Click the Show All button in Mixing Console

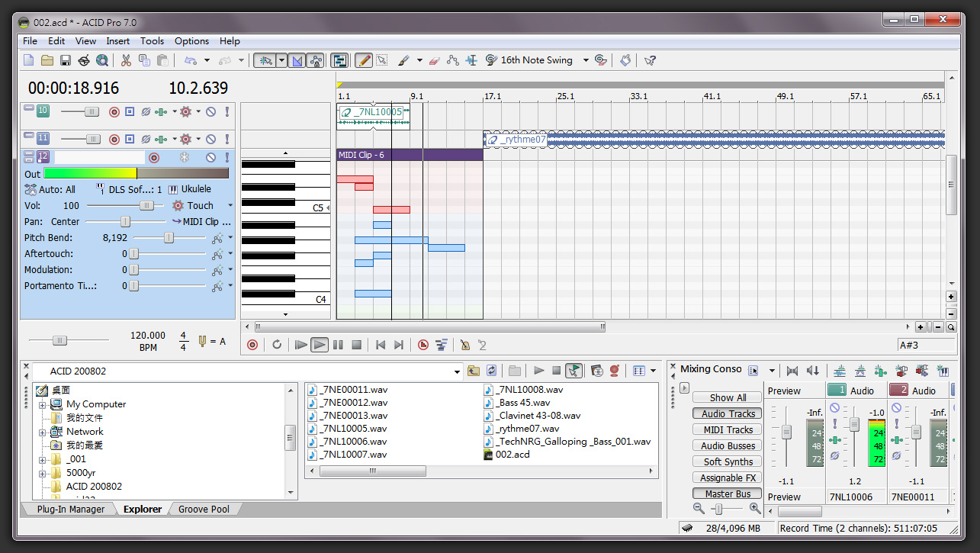(728, 397)
